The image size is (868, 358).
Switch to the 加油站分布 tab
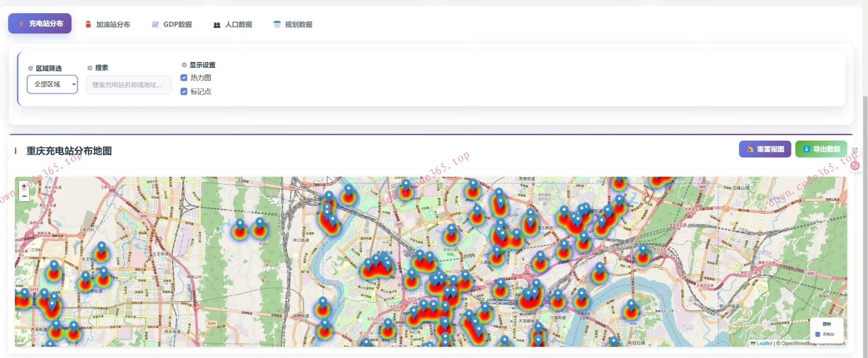click(x=108, y=24)
